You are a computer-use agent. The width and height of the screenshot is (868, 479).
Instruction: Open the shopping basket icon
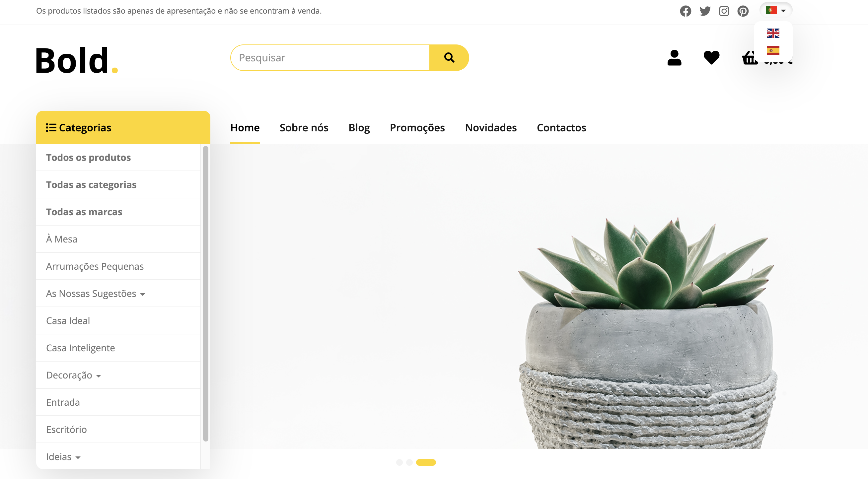tap(750, 58)
